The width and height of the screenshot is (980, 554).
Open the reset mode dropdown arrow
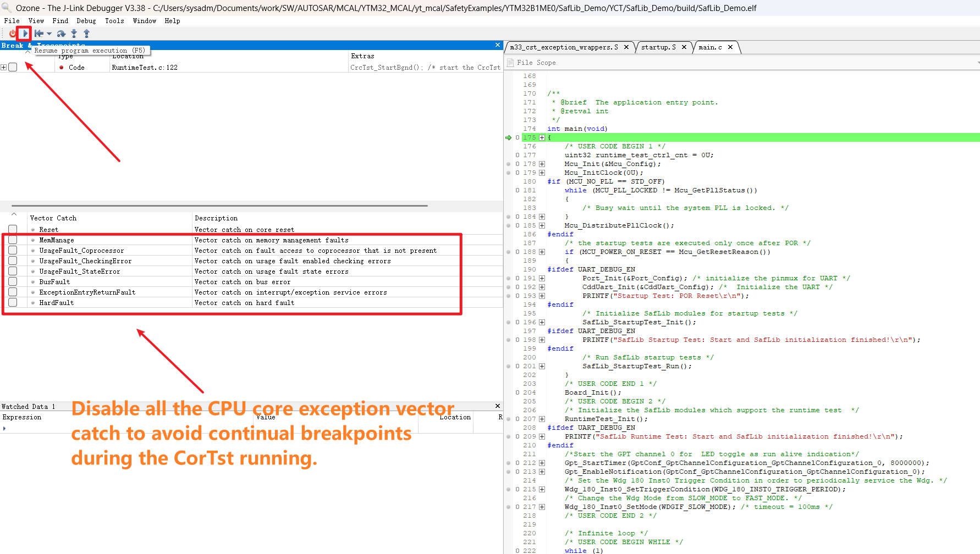coord(49,34)
